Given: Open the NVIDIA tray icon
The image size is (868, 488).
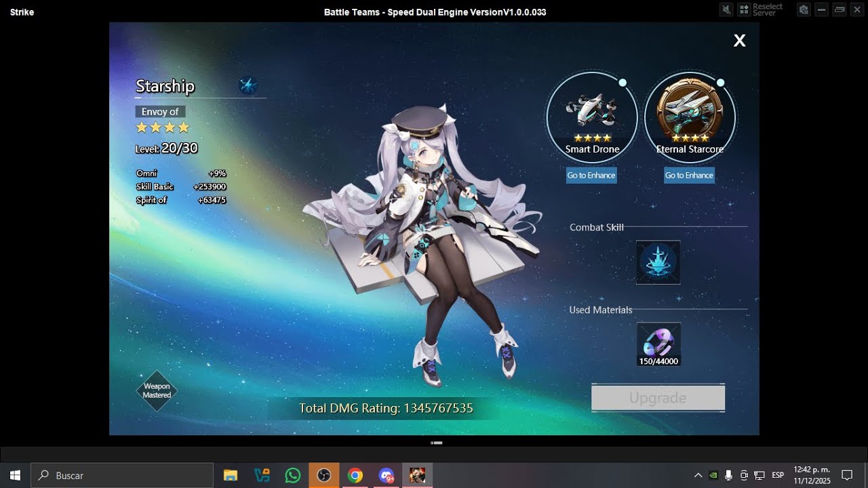Looking at the screenshot, I should click(x=713, y=475).
